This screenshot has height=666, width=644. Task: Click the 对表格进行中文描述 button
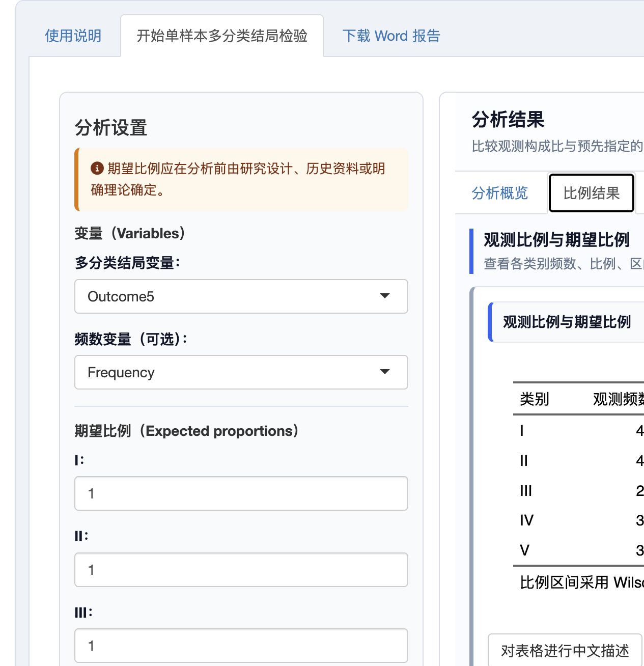coord(565,650)
